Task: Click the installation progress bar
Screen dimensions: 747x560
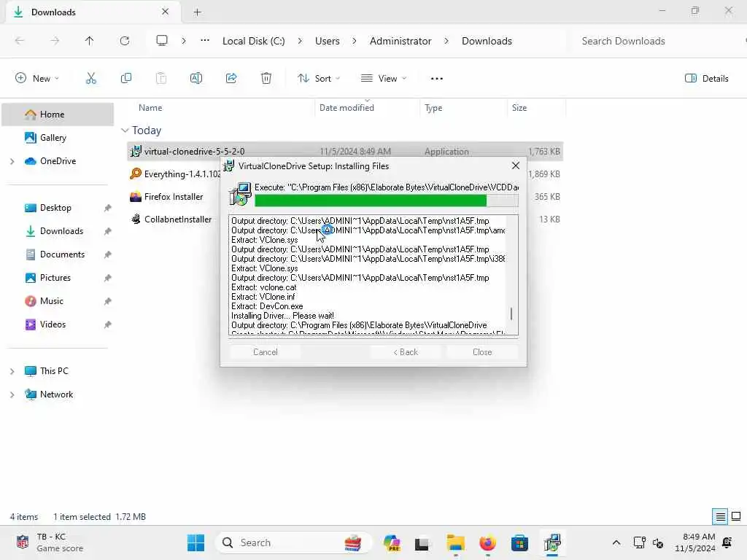Action: [387, 201]
